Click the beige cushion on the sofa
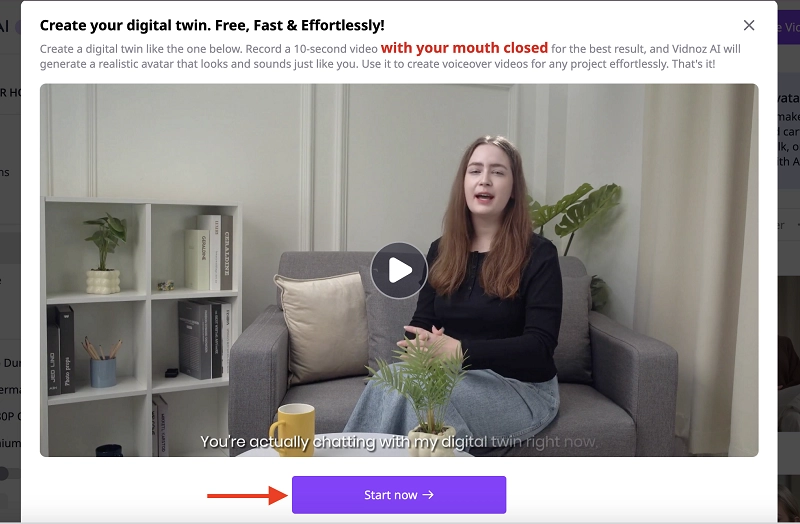Viewport: 800px width, 524px height. click(x=322, y=327)
